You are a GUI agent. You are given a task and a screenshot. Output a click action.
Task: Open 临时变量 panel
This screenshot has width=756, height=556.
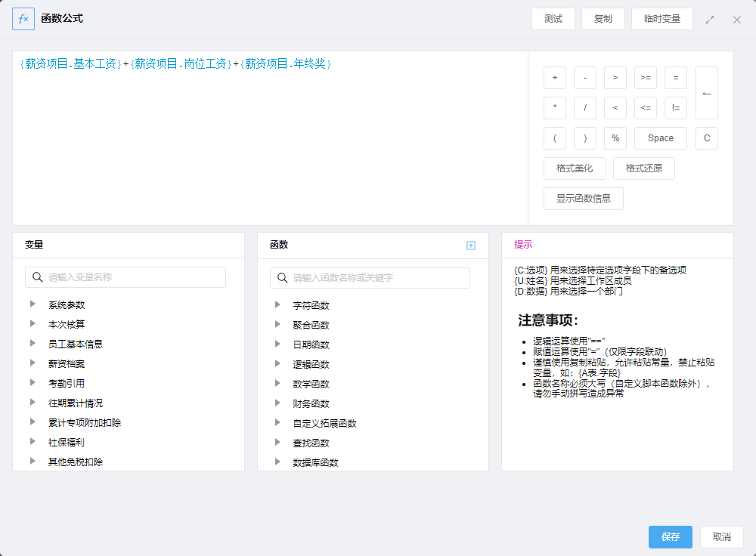point(662,19)
